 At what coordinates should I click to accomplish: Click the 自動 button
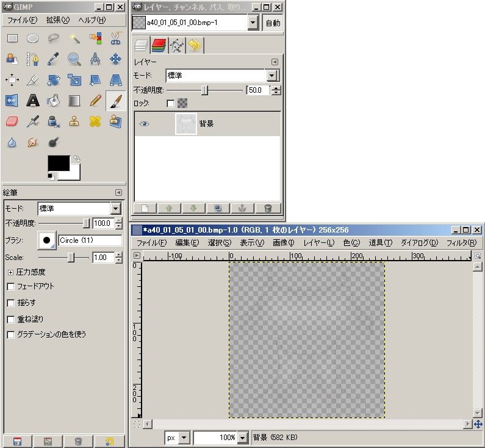[x=273, y=23]
